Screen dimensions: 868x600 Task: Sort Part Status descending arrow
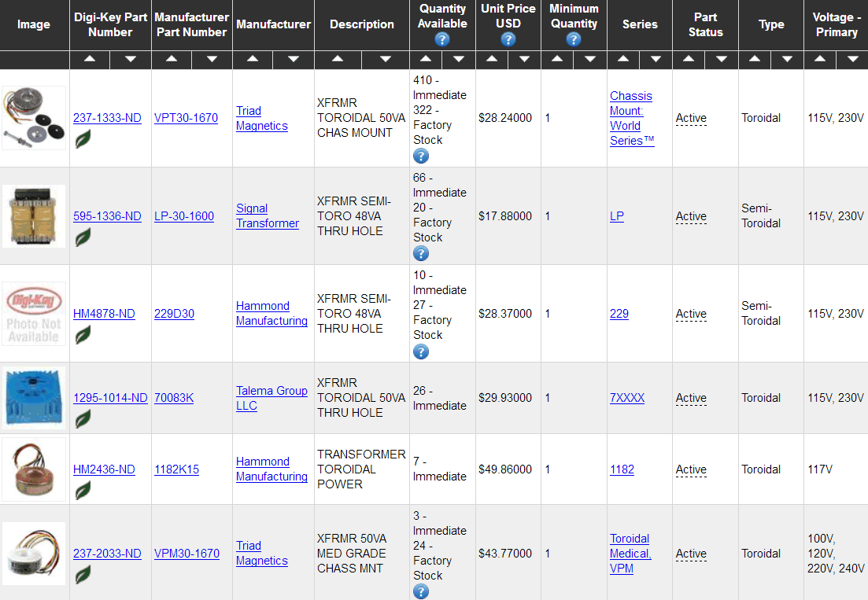(722, 59)
